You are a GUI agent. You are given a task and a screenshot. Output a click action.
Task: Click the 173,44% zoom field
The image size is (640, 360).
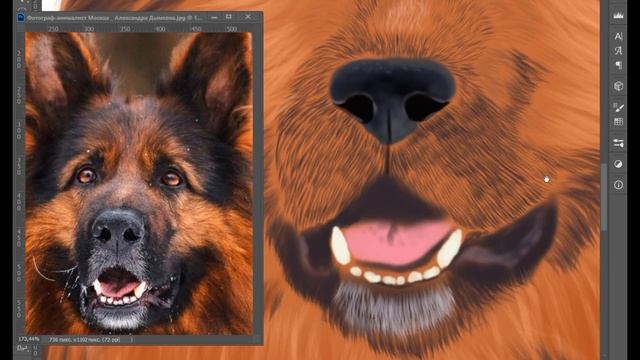point(29,339)
